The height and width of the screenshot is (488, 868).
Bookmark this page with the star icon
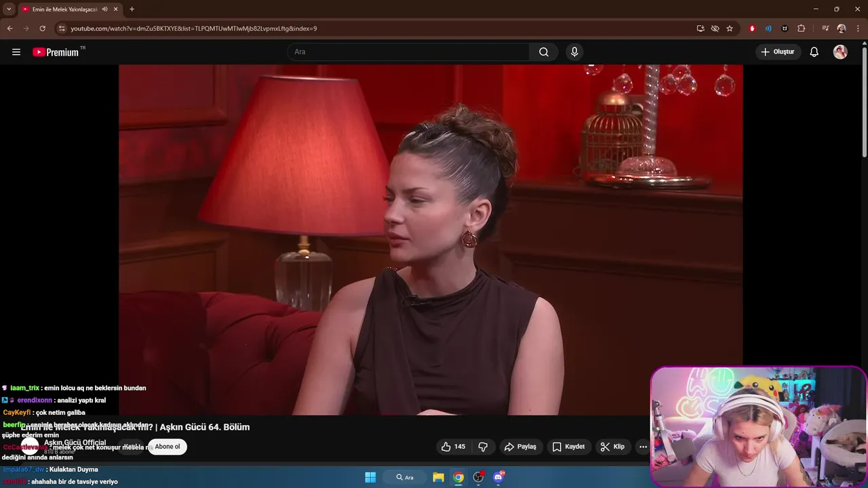[730, 28]
